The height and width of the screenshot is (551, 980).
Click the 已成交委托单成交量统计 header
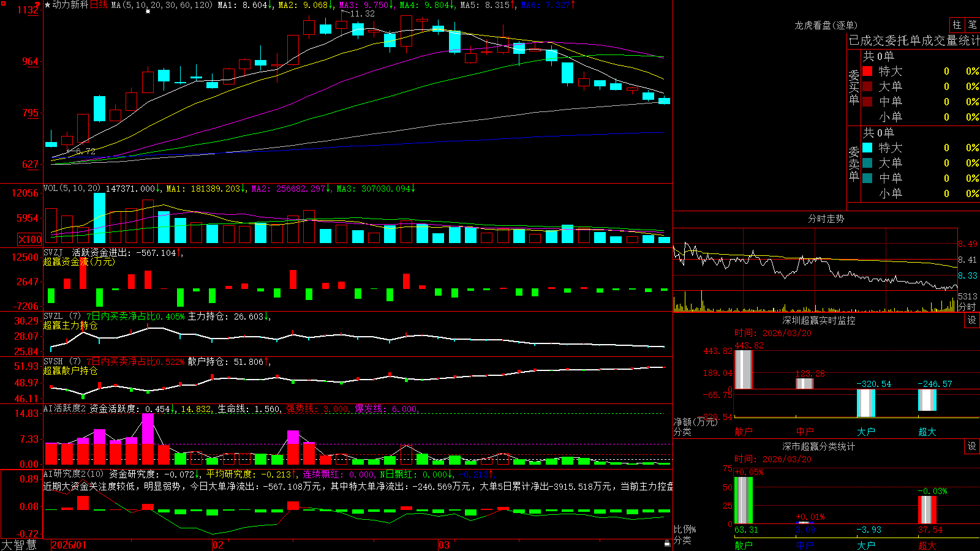pyautogui.click(x=914, y=40)
